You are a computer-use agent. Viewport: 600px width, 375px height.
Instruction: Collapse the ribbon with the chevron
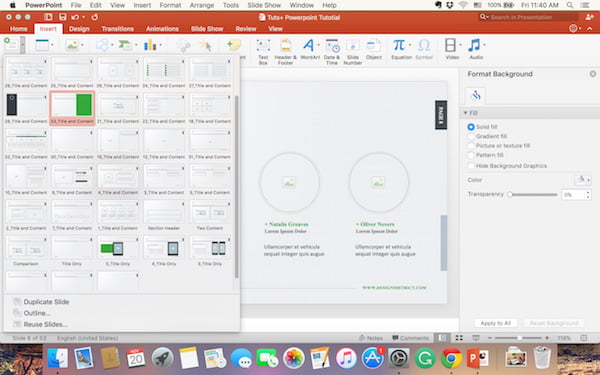click(590, 29)
